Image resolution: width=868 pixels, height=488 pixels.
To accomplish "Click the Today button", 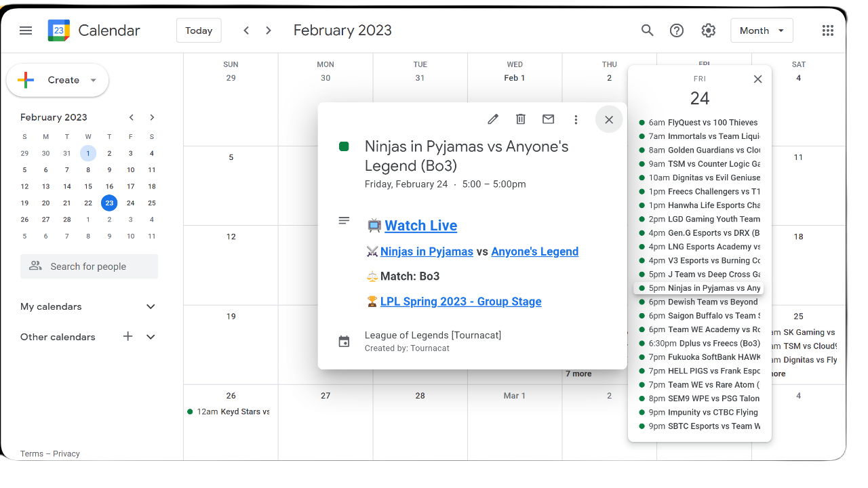I will click(x=199, y=30).
